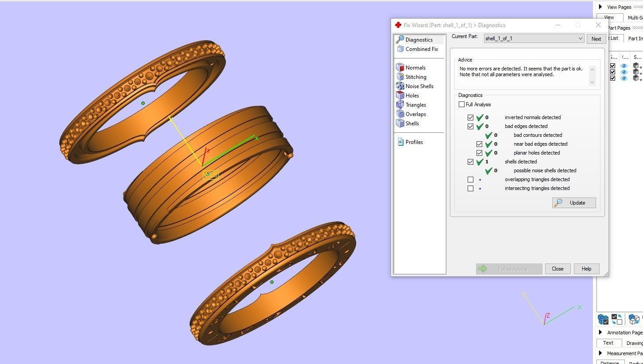The image size is (643, 364).
Task: Click green check next to inverted normals
Action: [480, 117]
